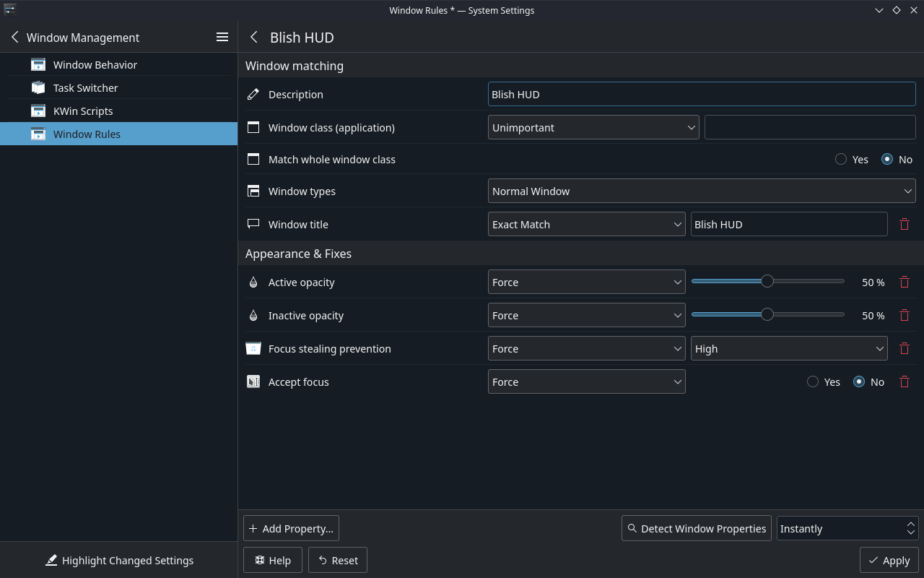
Task: Click the Description pencil icon
Action: point(253,94)
